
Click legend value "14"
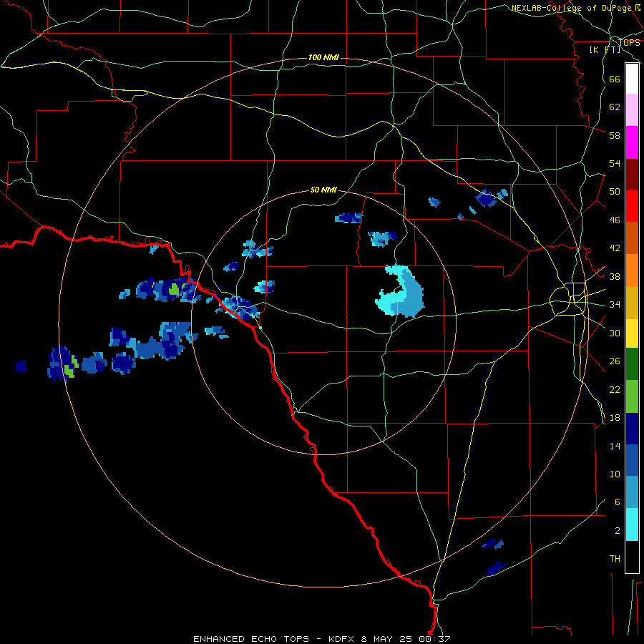click(x=615, y=446)
